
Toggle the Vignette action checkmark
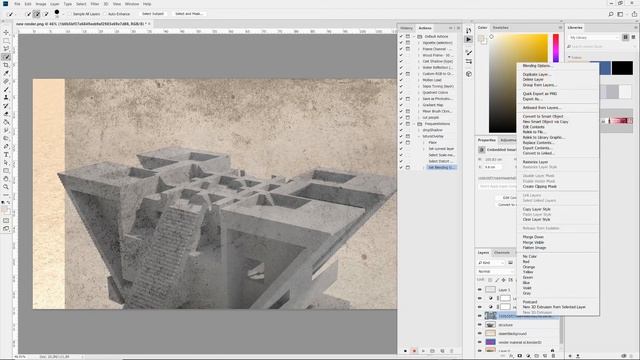tap(401, 42)
